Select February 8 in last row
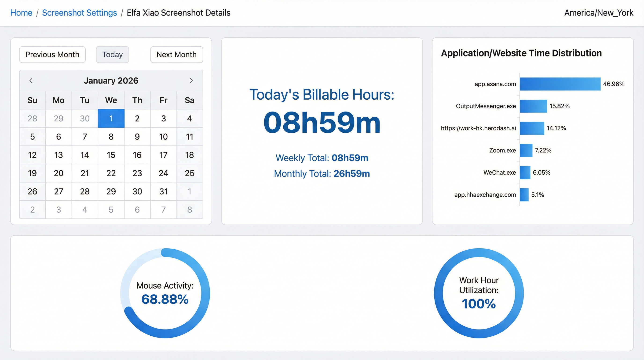This screenshot has width=644, height=360. point(190,210)
